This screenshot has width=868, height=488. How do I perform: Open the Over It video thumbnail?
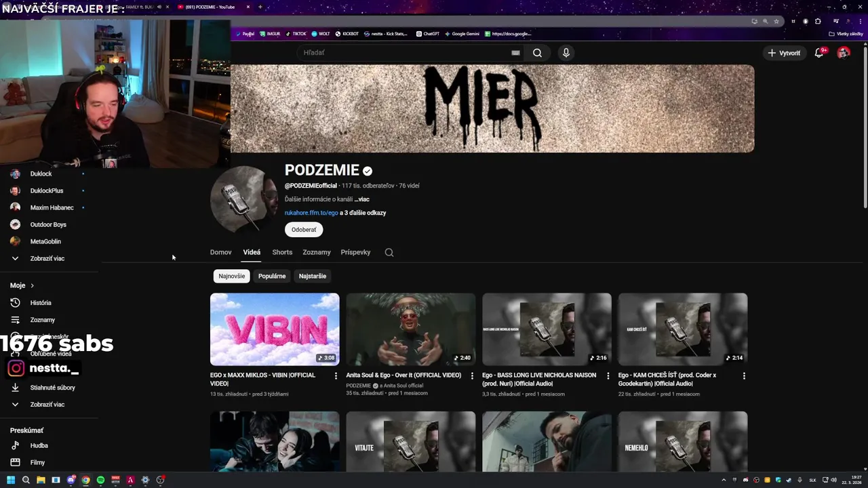click(411, 329)
